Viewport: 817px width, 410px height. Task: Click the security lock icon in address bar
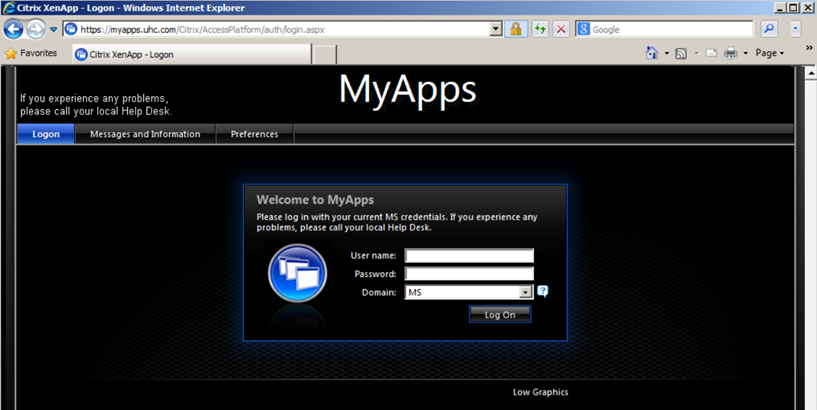516,29
